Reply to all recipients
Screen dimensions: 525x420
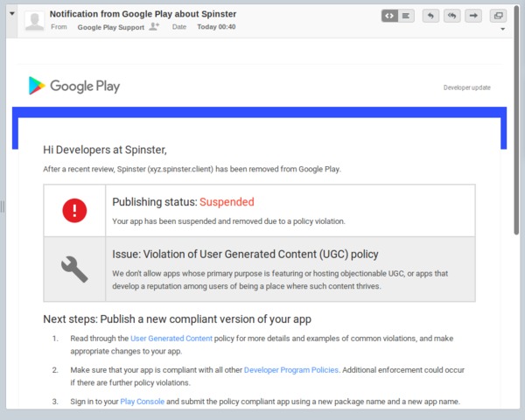(x=452, y=16)
